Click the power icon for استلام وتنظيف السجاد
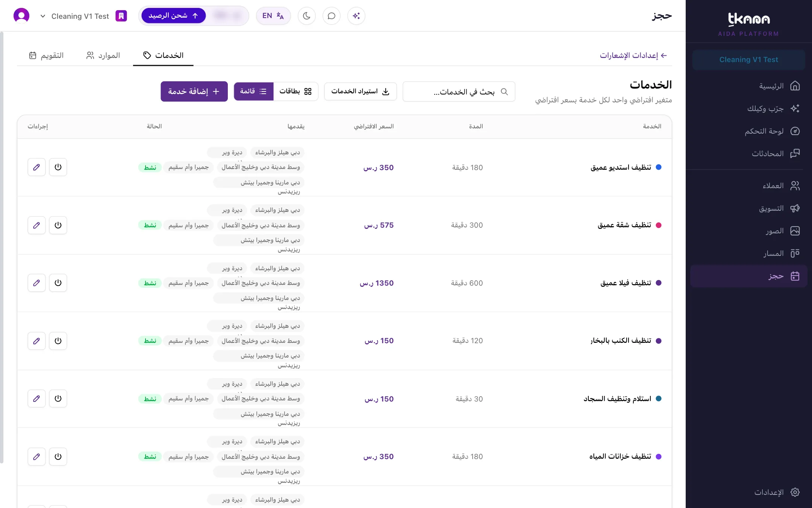 click(x=58, y=398)
